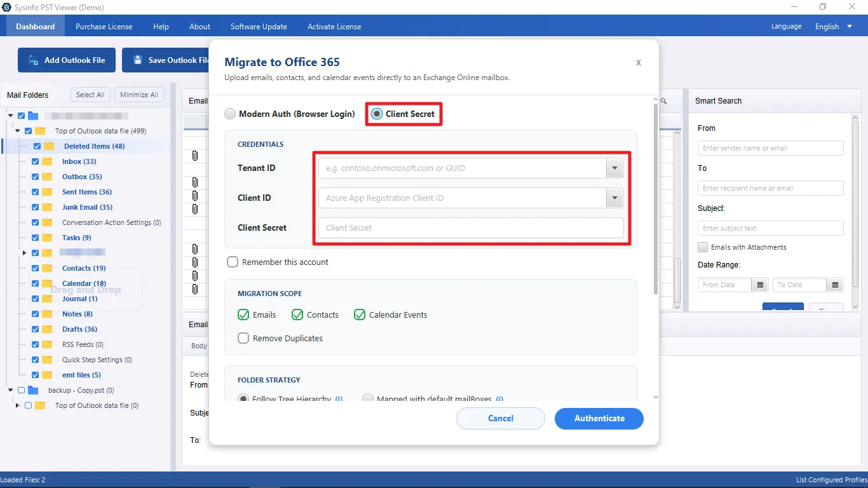
Task: Focus the Tenant ID input field
Action: [463, 168]
